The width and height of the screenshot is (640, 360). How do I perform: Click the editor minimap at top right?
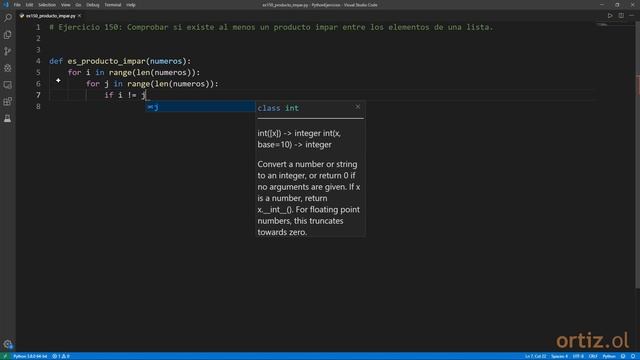pyautogui.click(x=602, y=25)
